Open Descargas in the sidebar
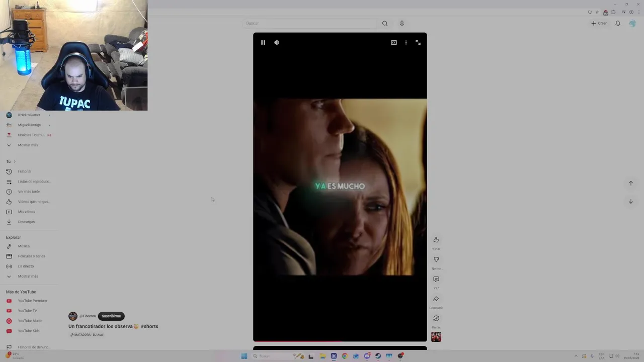The height and width of the screenshot is (362, 644). pyautogui.click(x=26, y=222)
